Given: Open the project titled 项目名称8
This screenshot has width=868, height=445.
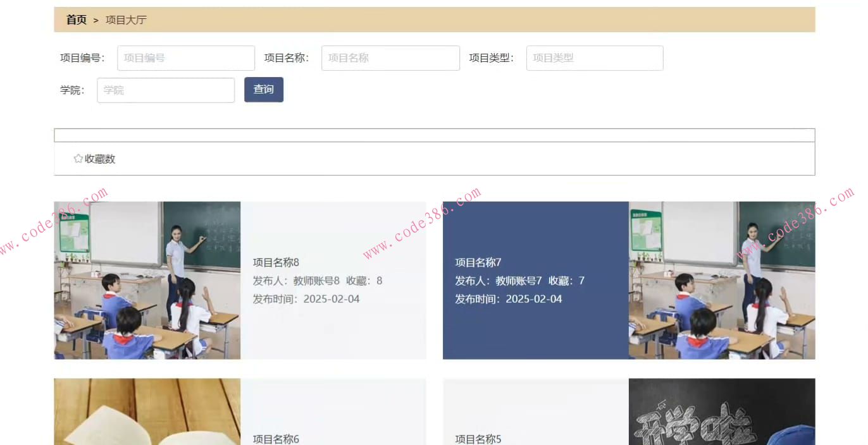Looking at the screenshot, I should point(275,262).
